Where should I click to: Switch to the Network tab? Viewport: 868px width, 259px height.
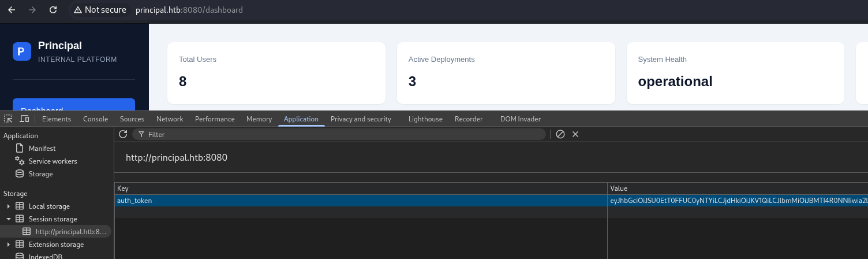pos(170,119)
